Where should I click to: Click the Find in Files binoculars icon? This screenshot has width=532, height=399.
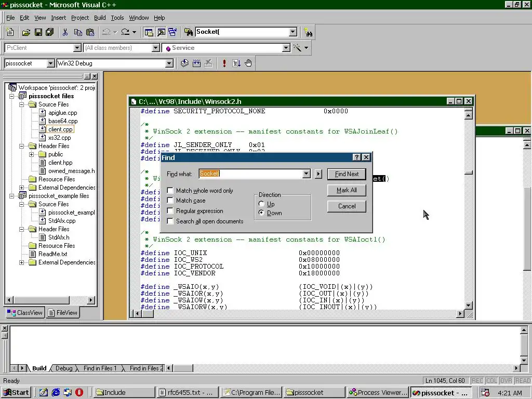click(x=188, y=32)
